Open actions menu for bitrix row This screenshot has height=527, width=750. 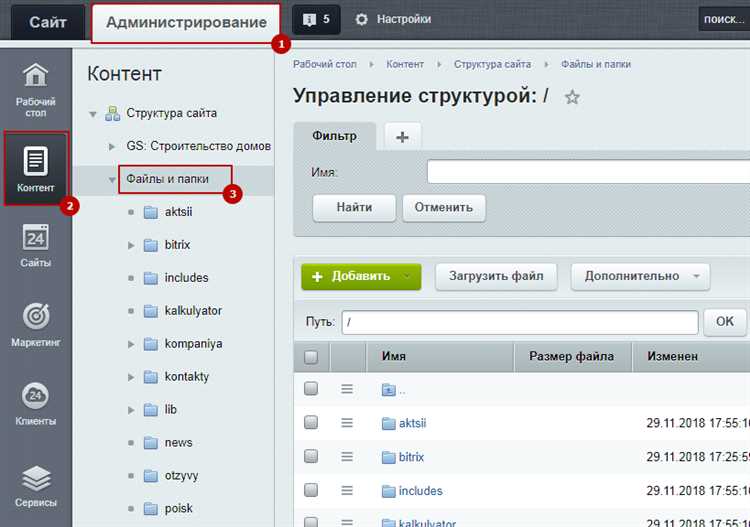tap(347, 457)
